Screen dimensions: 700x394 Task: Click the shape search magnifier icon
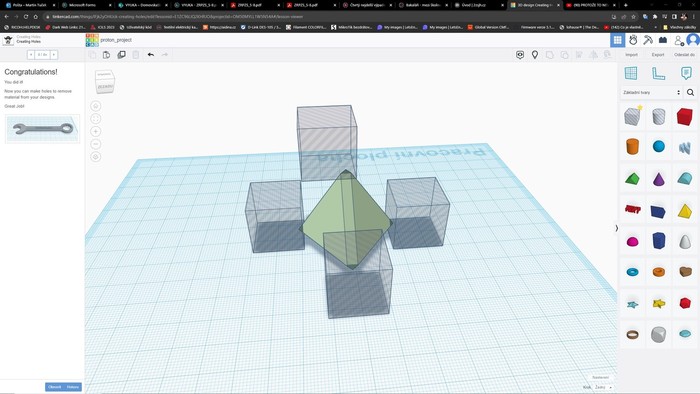(690, 92)
